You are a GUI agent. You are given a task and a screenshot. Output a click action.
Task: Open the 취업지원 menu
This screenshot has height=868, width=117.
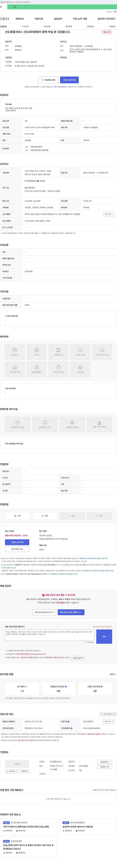39,19
